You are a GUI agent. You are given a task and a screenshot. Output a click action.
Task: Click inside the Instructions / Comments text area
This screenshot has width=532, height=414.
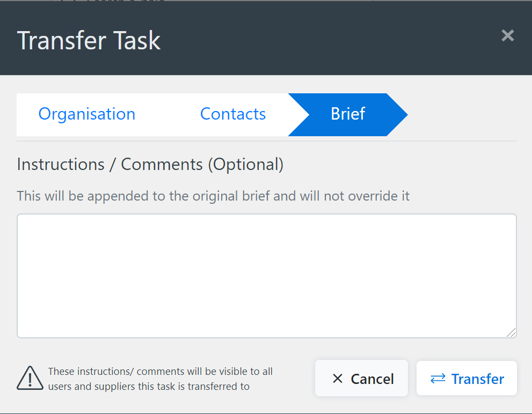(x=266, y=275)
